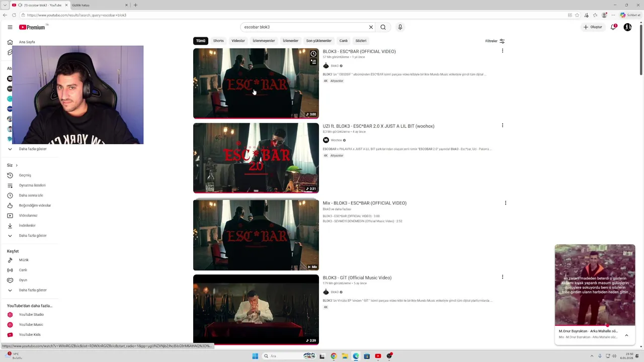
Task: Open Daha sonra izle in sidebar
Action: point(31,196)
